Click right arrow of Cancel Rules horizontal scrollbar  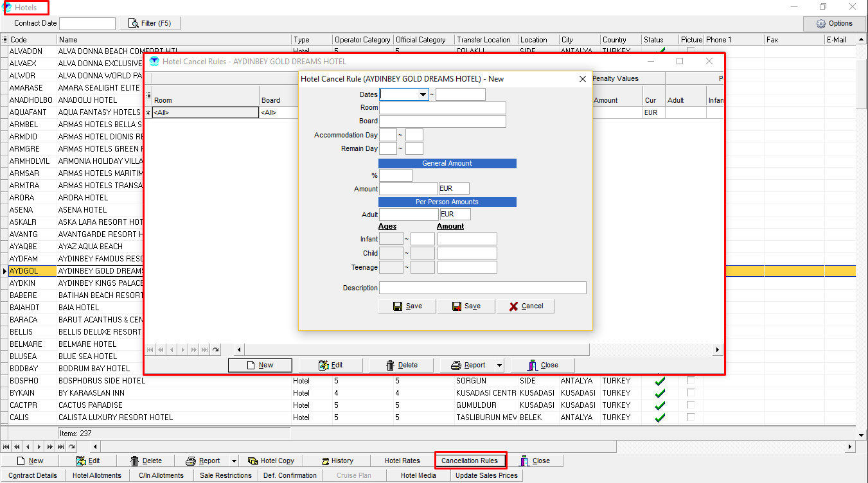click(x=717, y=349)
